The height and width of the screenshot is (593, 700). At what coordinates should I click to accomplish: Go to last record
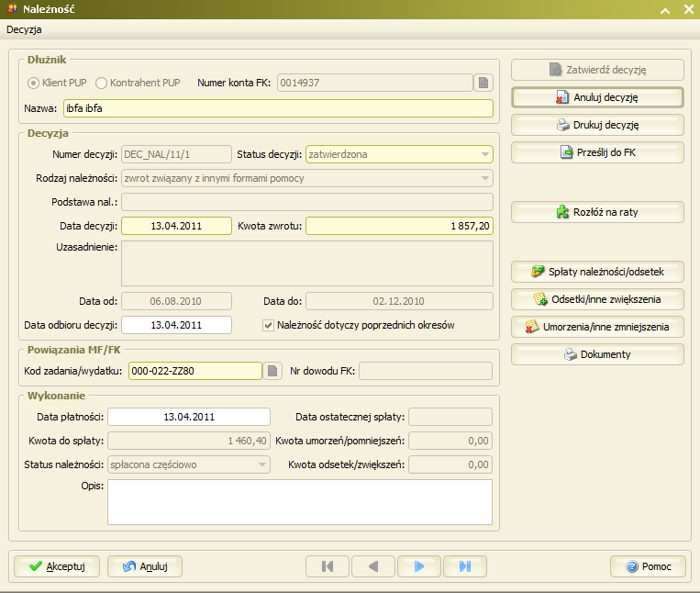pos(465,566)
